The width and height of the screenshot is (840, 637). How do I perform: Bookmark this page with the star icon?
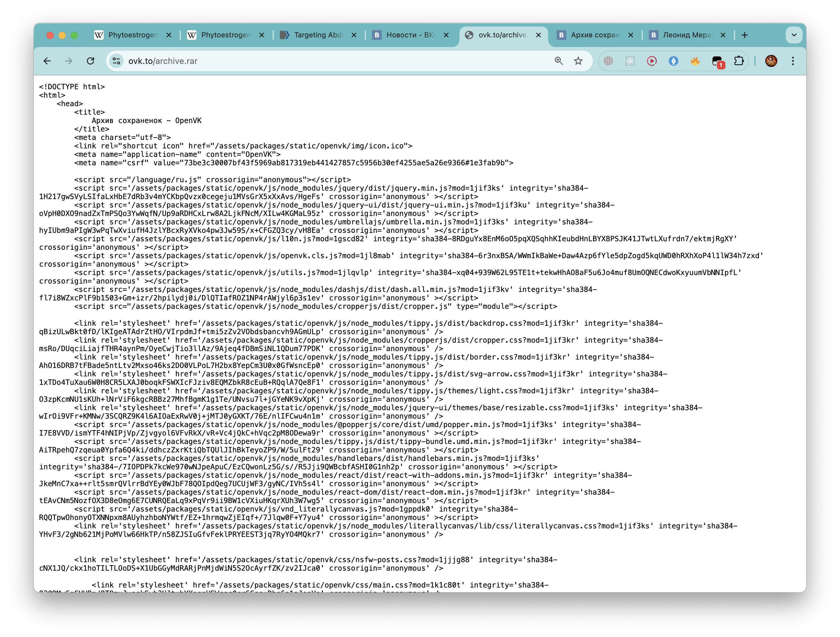click(578, 61)
